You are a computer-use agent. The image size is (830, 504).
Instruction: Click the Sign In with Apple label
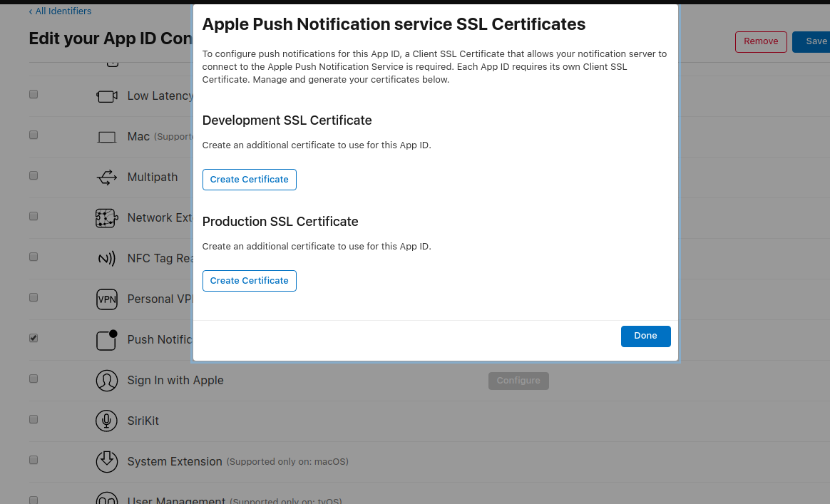(175, 381)
